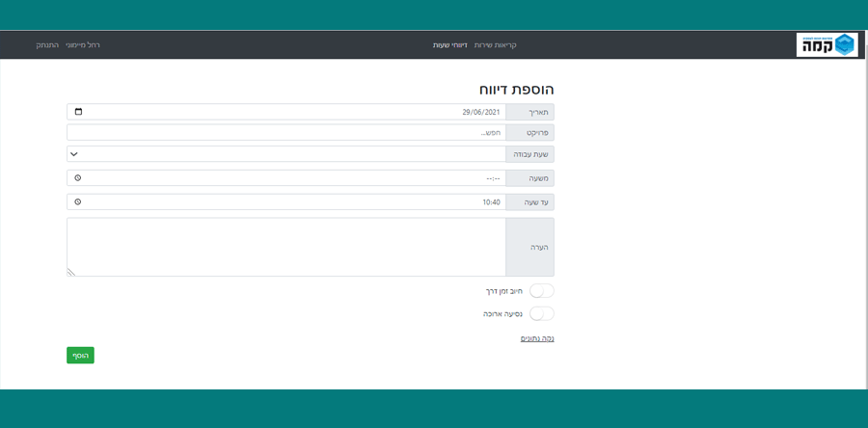Open the רחל מימוני user link

pyautogui.click(x=83, y=45)
